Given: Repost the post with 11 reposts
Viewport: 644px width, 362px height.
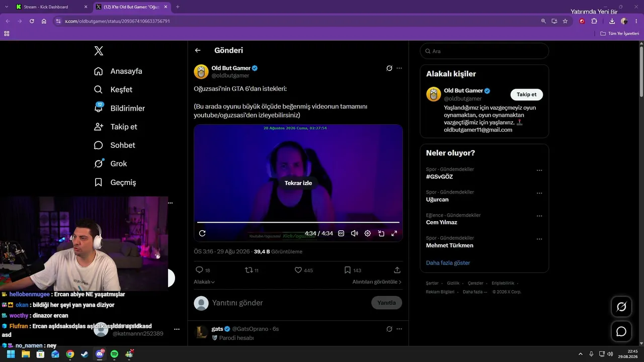Looking at the screenshot, I should point(252,270).
